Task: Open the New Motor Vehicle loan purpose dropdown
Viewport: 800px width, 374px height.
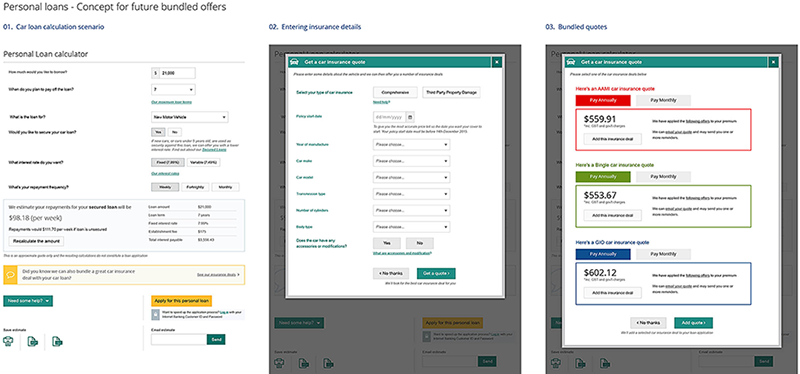Action: pos(190,117)
